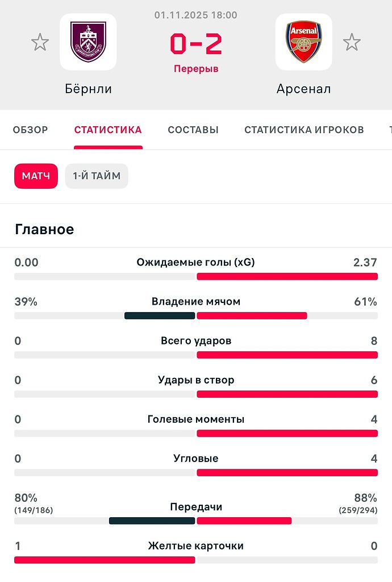Open the Arsenal club crest

pyautogui.click(x=303, y=42)
